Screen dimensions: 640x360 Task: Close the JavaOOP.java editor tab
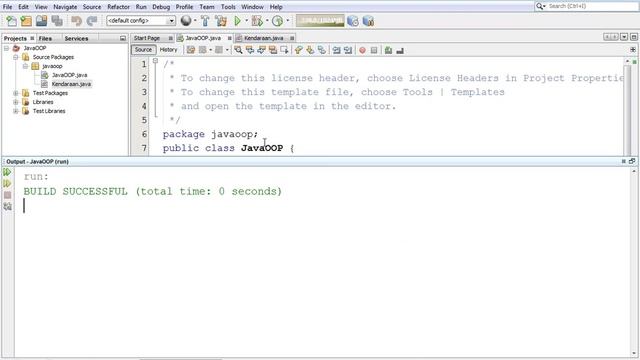229,38
